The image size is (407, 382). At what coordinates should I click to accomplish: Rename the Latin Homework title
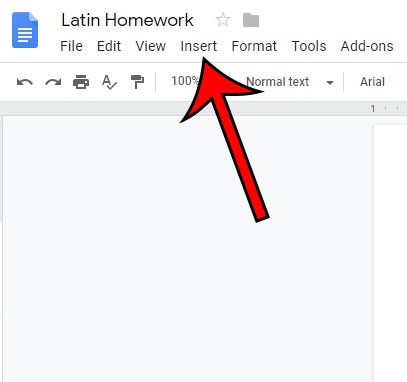(127, 20)
